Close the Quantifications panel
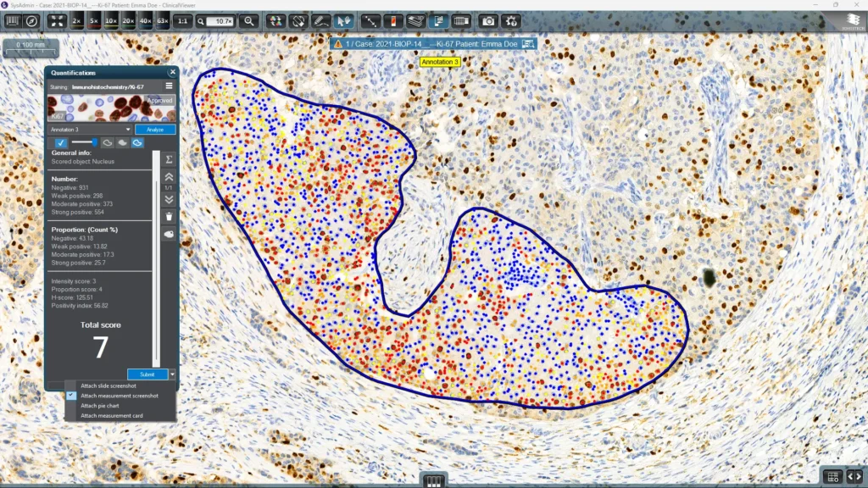868x488 pixels. click(173, 72)
